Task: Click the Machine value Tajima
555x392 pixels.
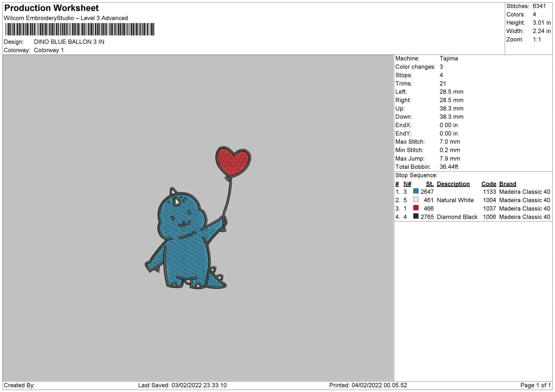Action: pos(449,58)
